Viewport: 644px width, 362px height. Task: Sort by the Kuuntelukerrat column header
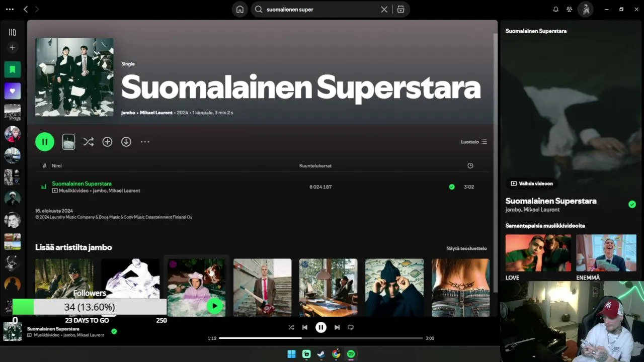315,165
